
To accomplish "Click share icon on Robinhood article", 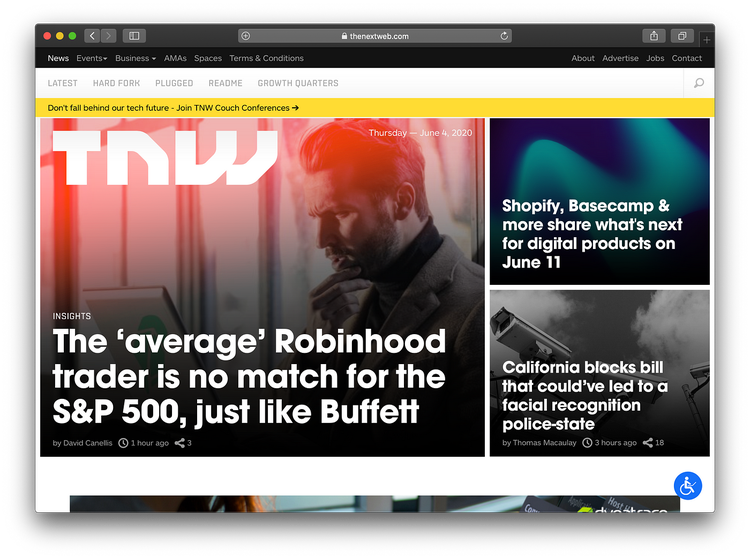I will click(x=179, y=443).
